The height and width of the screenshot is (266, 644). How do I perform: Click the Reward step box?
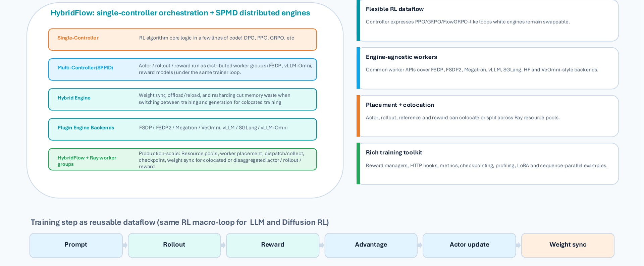coord(273,246)
